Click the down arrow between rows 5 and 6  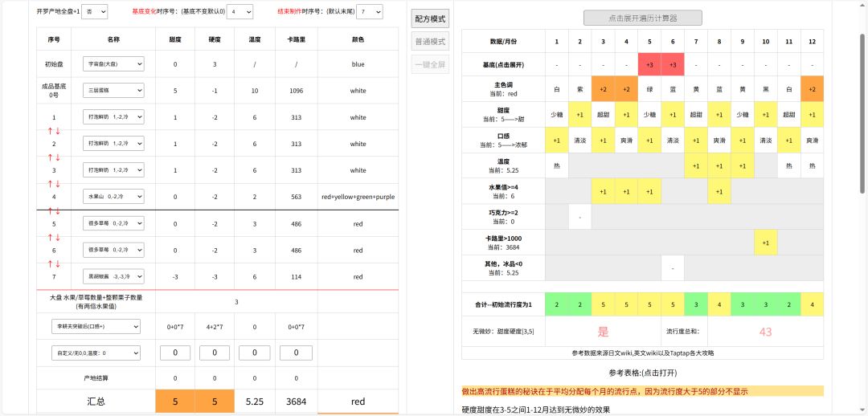click(x=58, y=237)
